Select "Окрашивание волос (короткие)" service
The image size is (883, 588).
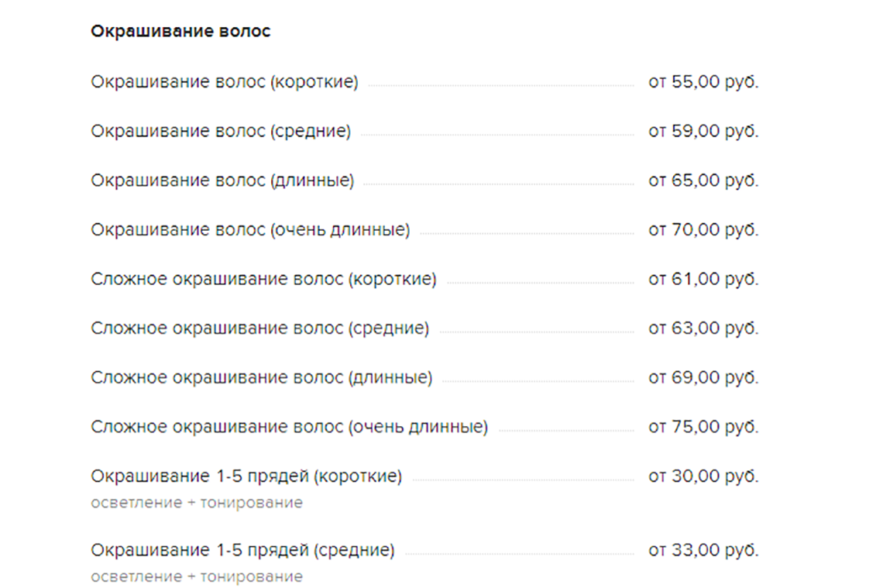coord(225,82)
